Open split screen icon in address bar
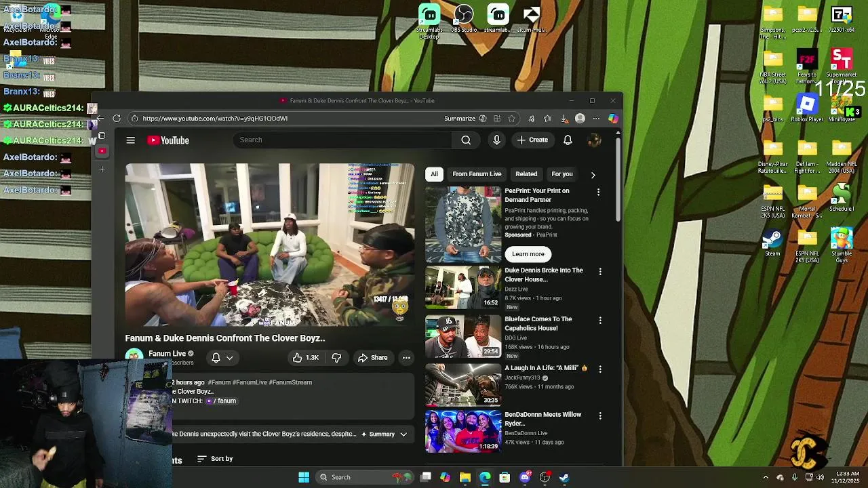 497,118
